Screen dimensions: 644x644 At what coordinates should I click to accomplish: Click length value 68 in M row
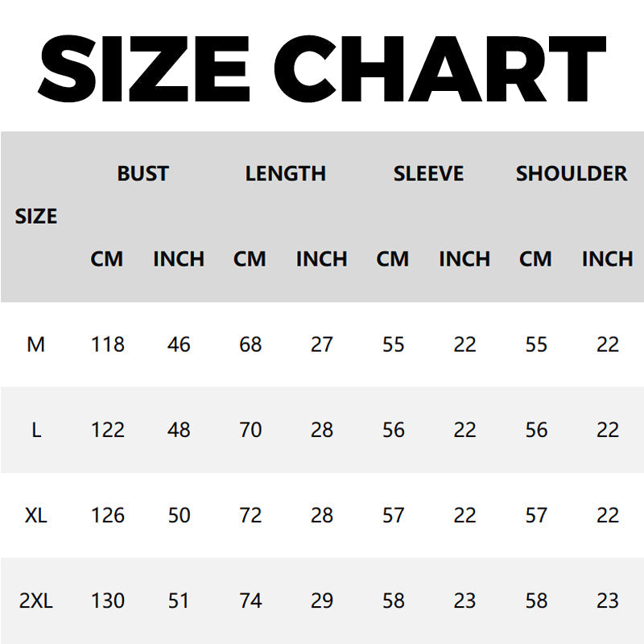point(250,345)
